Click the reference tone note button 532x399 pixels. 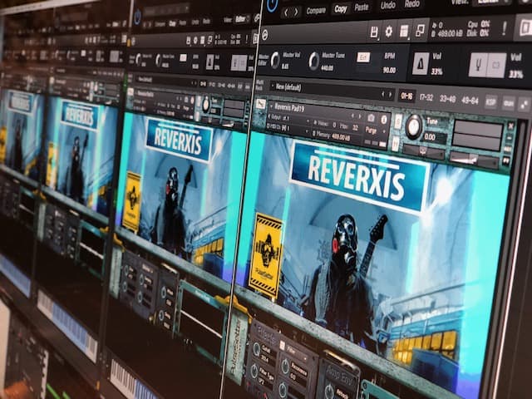tap(497, 65)
